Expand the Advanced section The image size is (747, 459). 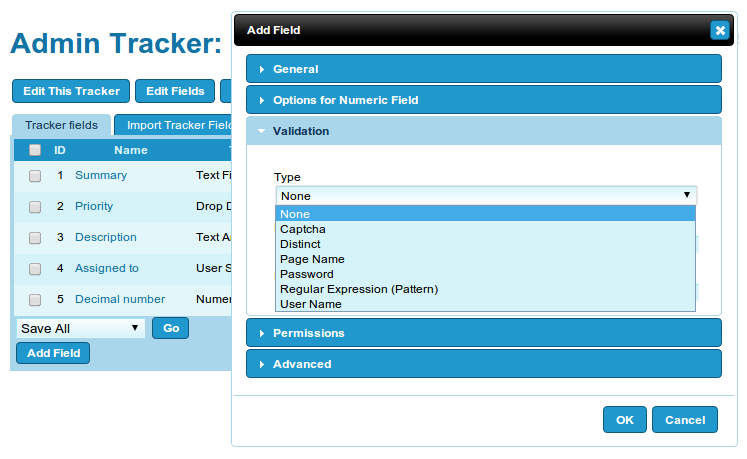(x=301, y=364)
